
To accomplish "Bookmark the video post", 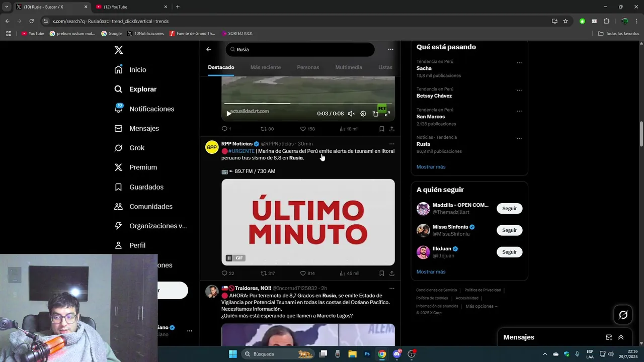I will pyautogui.click(x=381, y=129).
